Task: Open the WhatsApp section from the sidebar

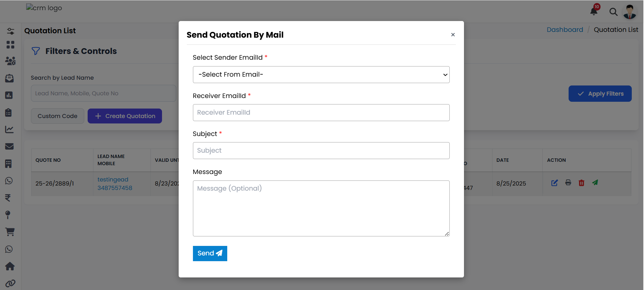Action: point(9,181)
